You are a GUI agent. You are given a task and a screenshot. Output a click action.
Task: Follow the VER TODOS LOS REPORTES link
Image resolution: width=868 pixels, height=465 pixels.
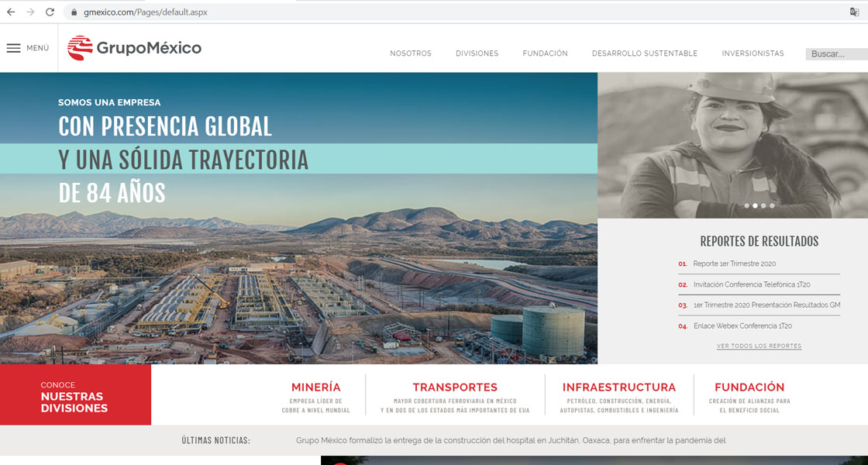click(759, 346)
